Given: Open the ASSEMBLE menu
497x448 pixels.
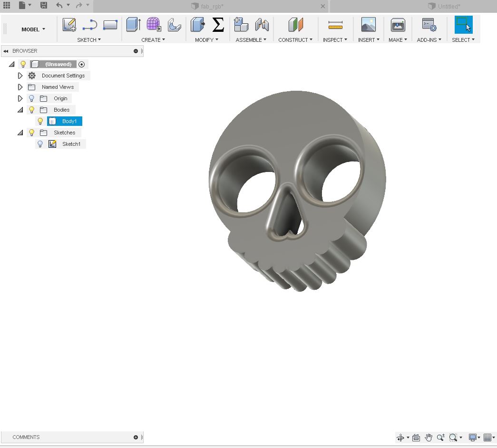Looking at the screenshot, I should tap(251, 40).
